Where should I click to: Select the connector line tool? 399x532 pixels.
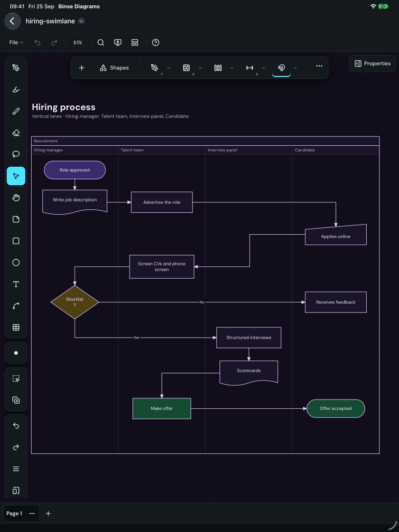[16, 306]
